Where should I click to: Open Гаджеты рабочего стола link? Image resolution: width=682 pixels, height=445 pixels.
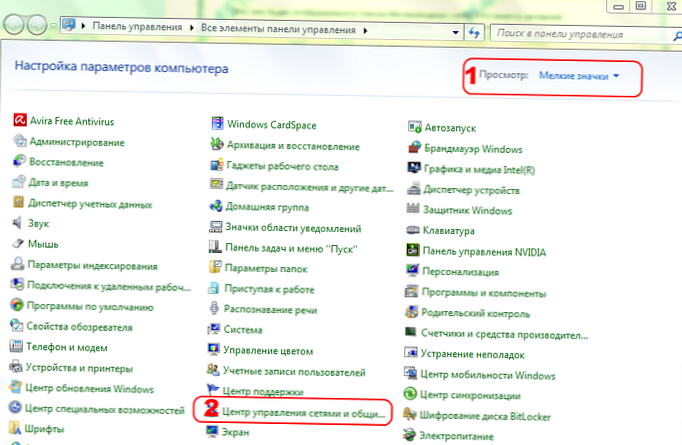pos(282,166)
